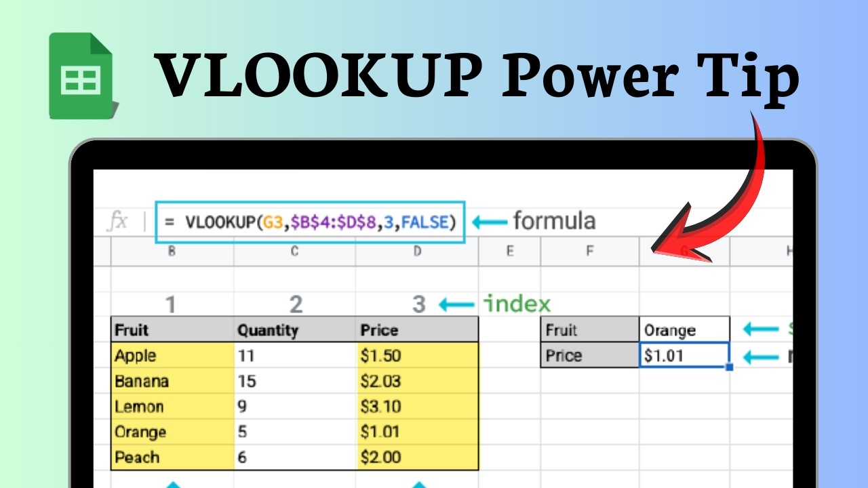868x488 pixels.
Task: Select the $3.10 price cell
Action: 417,407
